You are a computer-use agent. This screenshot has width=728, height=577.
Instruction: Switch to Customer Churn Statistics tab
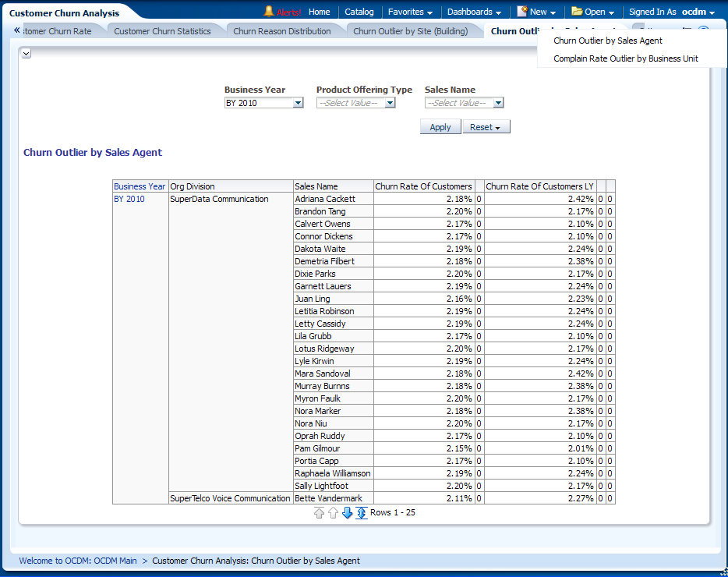(x=162, y=31)
